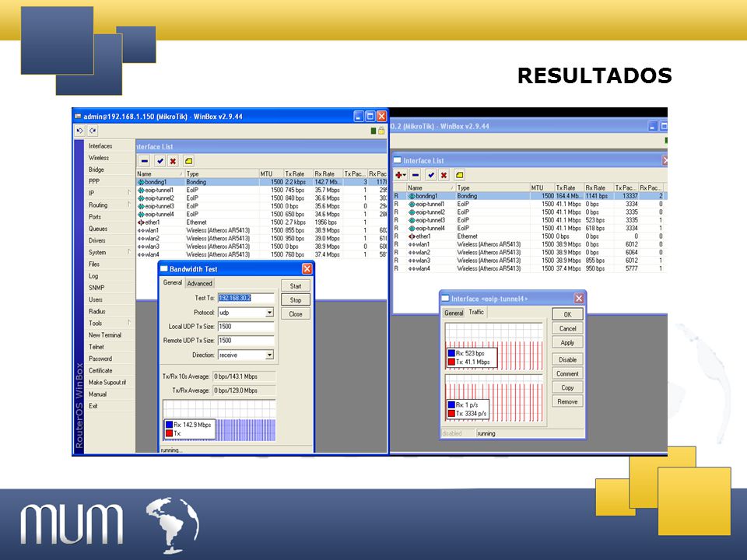Image resolution: width=747 pixels, height=560 pixels.
Task: Click blue Rx swatch in Bandwidth Test graph
Action: click(x=169, y=425)
